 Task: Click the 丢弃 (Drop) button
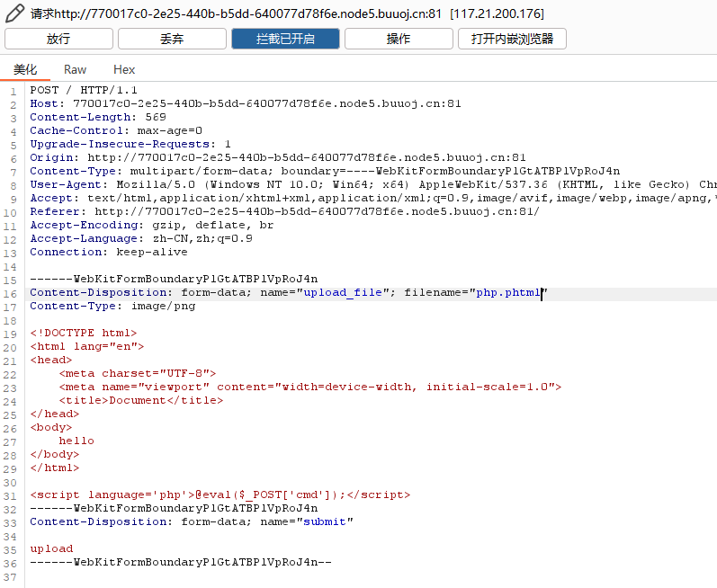[x=172, y=39]
